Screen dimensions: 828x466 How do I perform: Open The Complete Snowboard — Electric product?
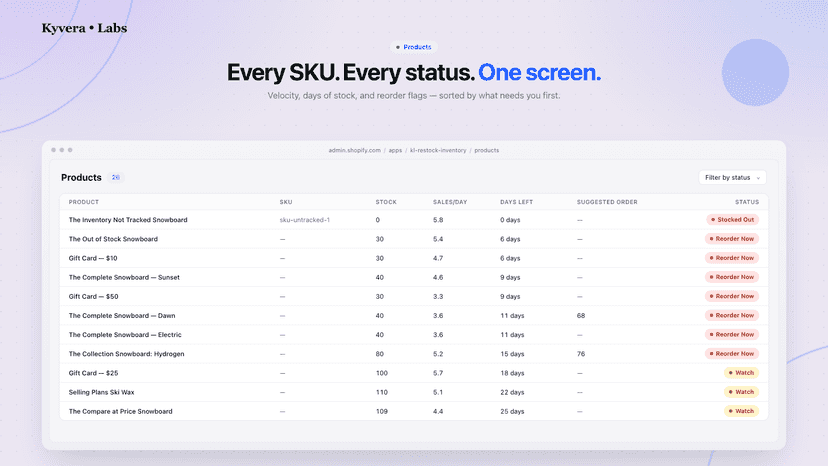[125, 334]
